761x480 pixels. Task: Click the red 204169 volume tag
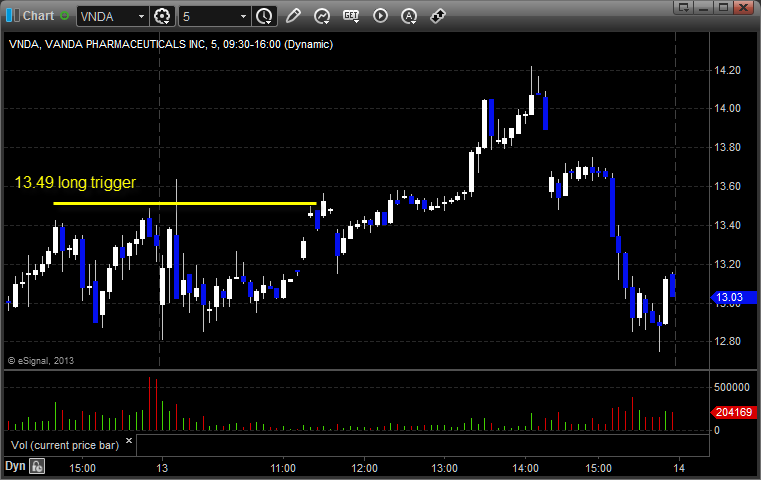click(x=733, y=412)
